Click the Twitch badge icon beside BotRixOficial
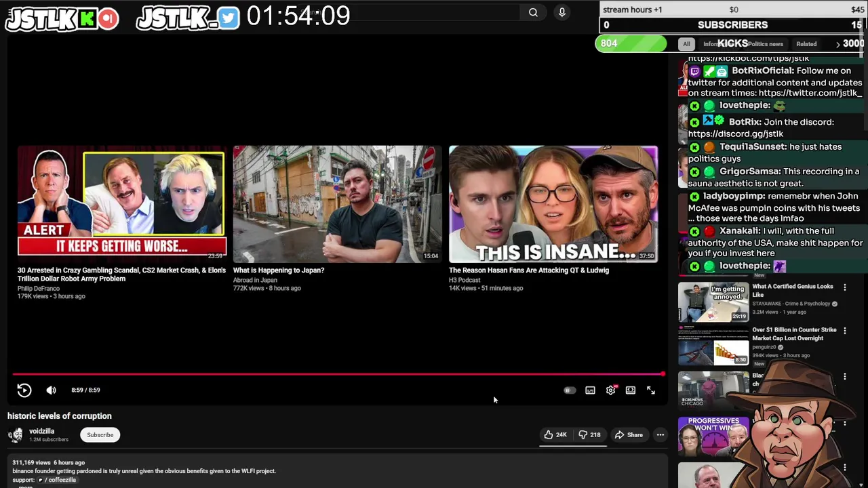 tap(694, 70)
